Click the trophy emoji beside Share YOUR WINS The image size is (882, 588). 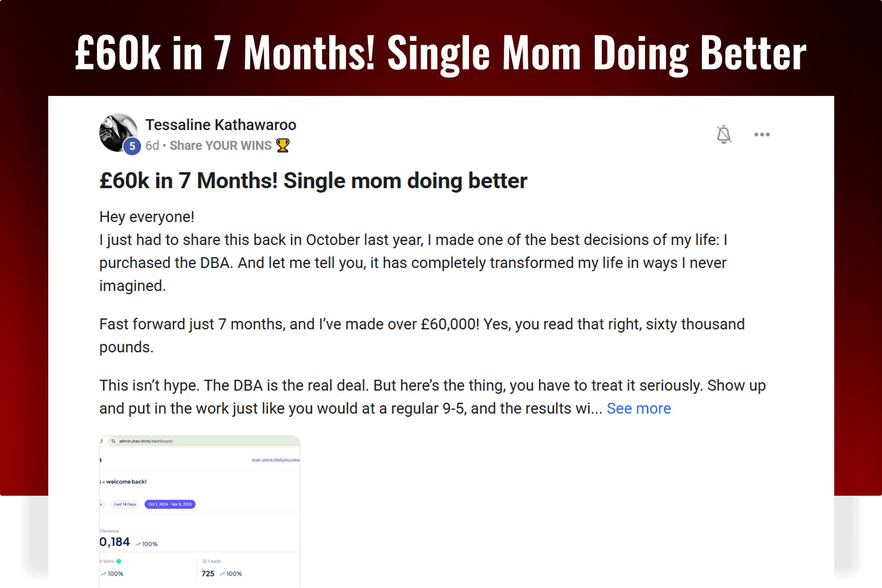pyautogui.click(x=283, y=146)
